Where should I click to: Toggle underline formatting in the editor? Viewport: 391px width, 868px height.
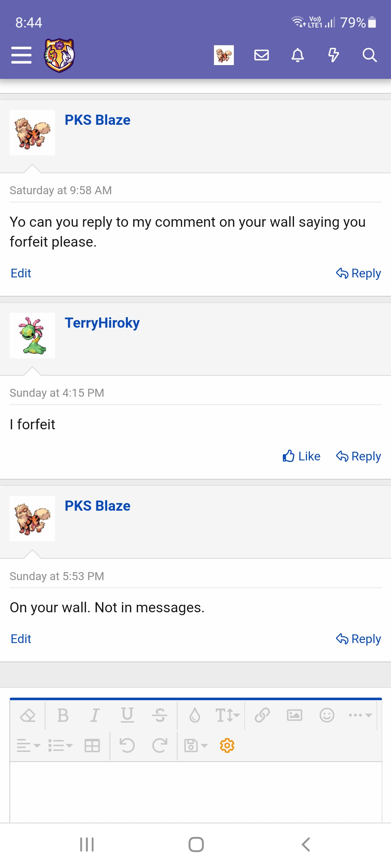[x=127, y=715]
